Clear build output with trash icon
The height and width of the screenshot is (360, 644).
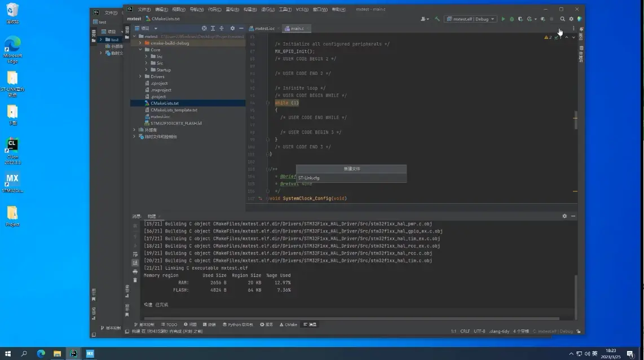pyautogui.click(x=135, y=280)
